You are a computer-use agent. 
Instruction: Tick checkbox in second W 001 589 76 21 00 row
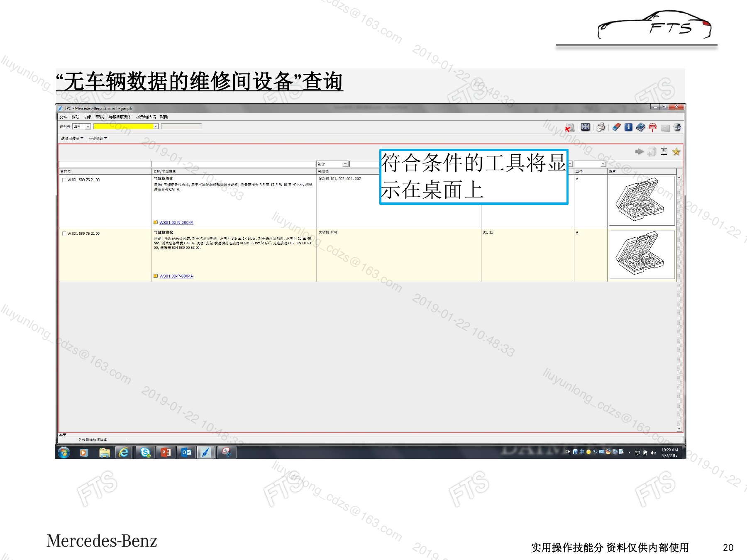(64, 234)
